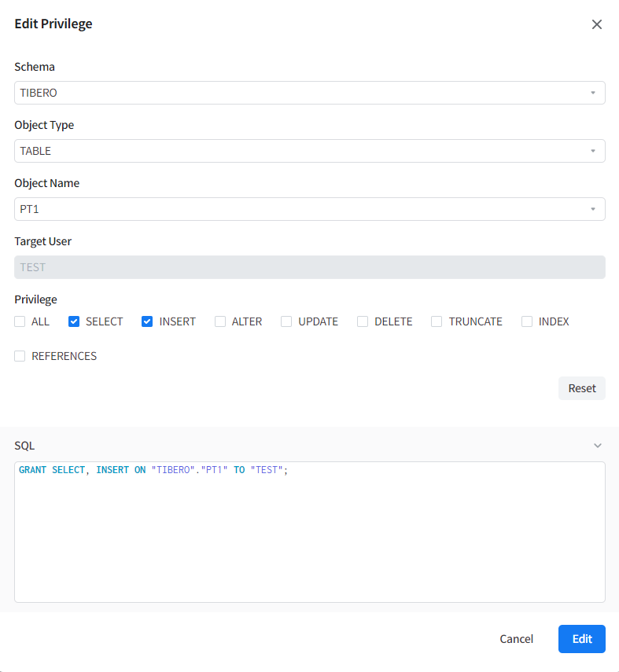619x672 pixels.
Task: Enable the DELETE privilege checkbox
Action: point(363,321)
